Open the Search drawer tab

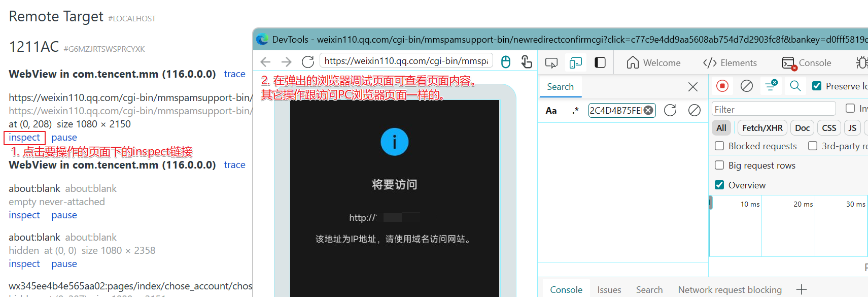(649, 289)
